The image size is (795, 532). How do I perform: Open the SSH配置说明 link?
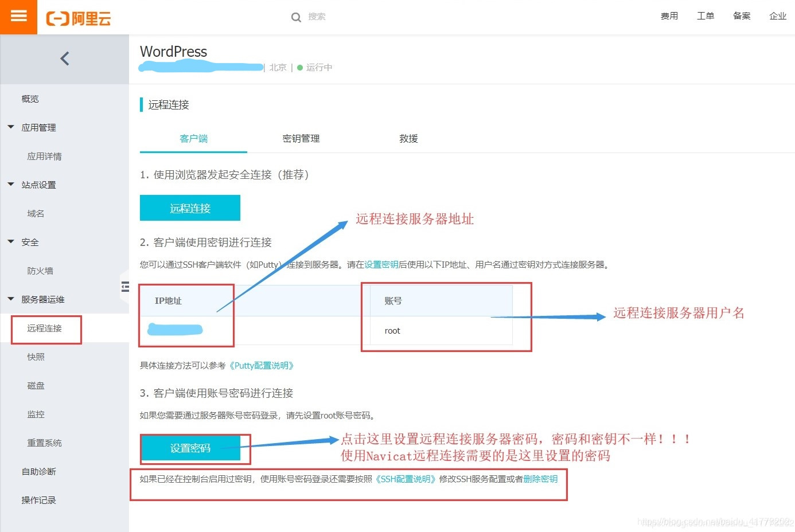(406, 479)
